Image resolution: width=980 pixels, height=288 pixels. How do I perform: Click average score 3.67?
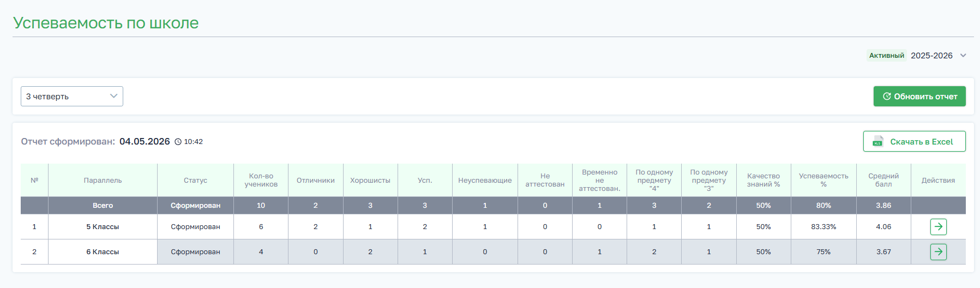pos(883,251)
